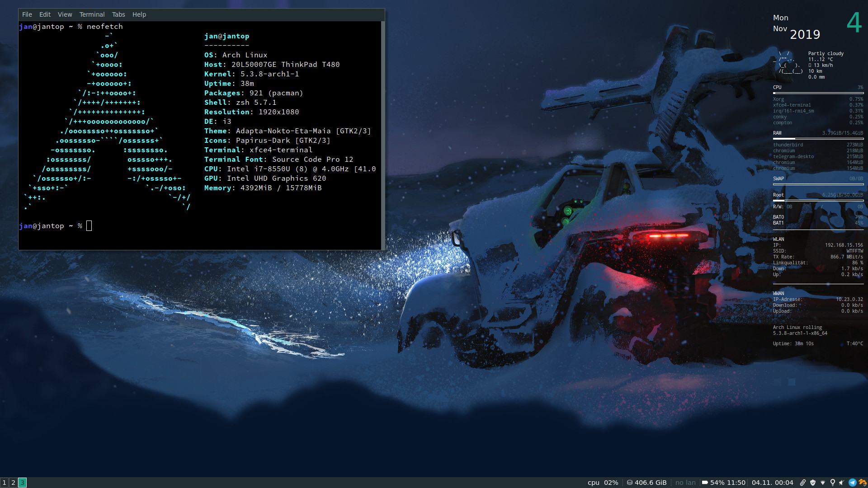The image size is (868, 488).
Task: Click the terminal window's right scrollbar
Action: coord(383,135)
